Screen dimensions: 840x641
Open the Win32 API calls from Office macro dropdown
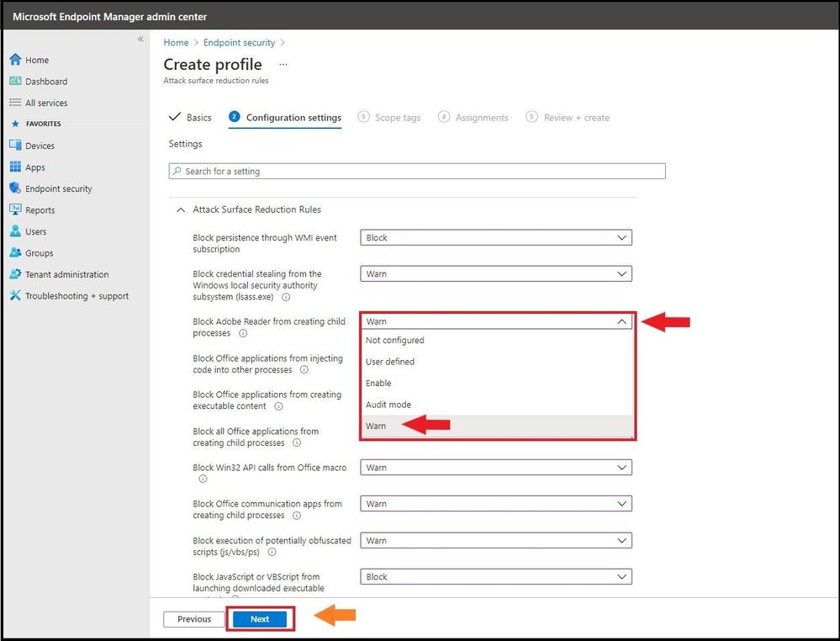click(x=496, y=468)
